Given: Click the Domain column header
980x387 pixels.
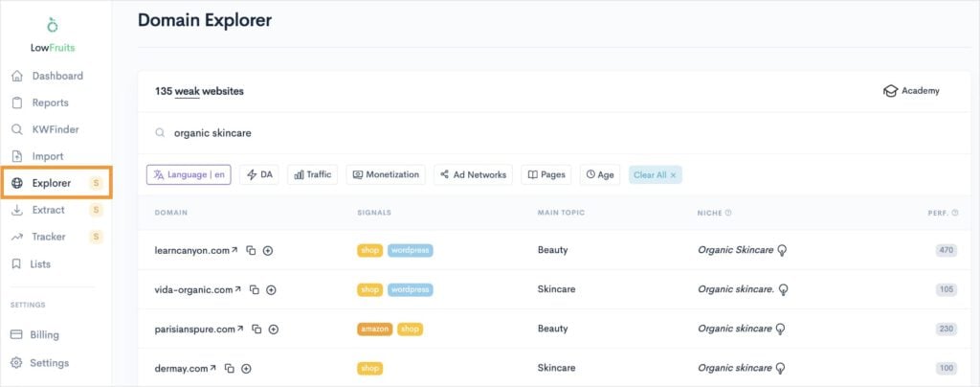Looking at the screenshot, I should 170,214.
